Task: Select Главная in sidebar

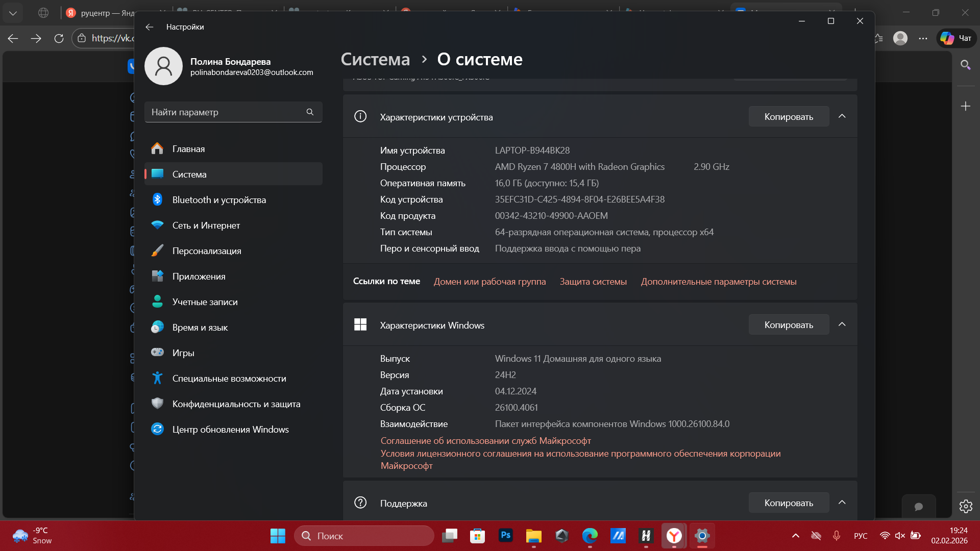Action: point(188,149)
